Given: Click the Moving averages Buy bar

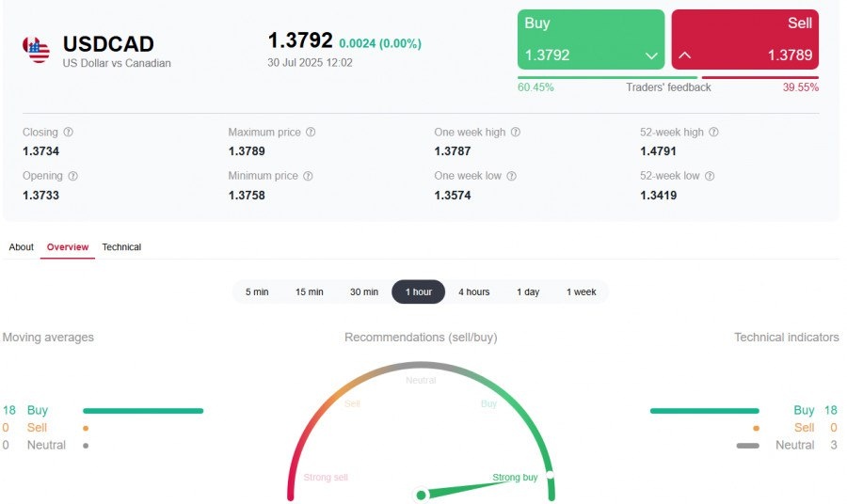Looking at the screenshot, I should pos(143,411).
